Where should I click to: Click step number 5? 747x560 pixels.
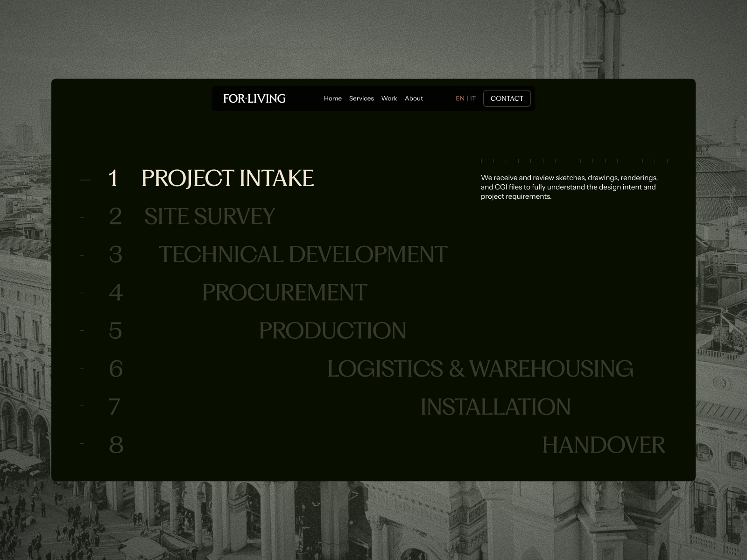(115, 331)
